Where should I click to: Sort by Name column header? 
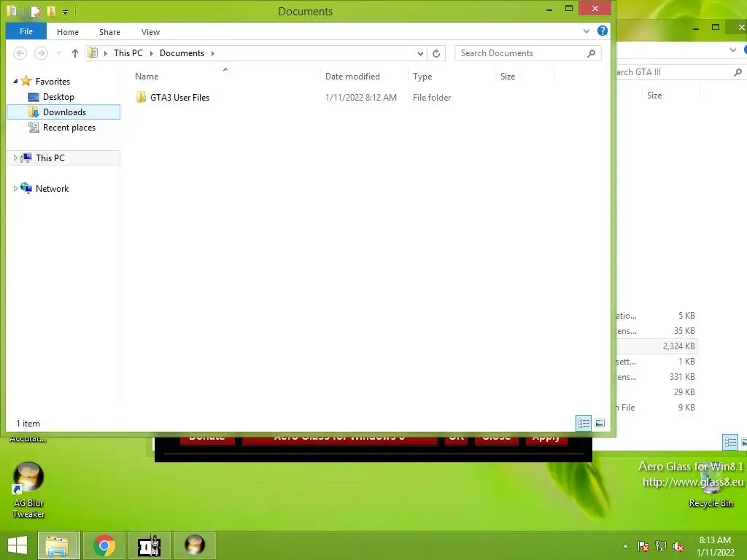tap(147, 76)
